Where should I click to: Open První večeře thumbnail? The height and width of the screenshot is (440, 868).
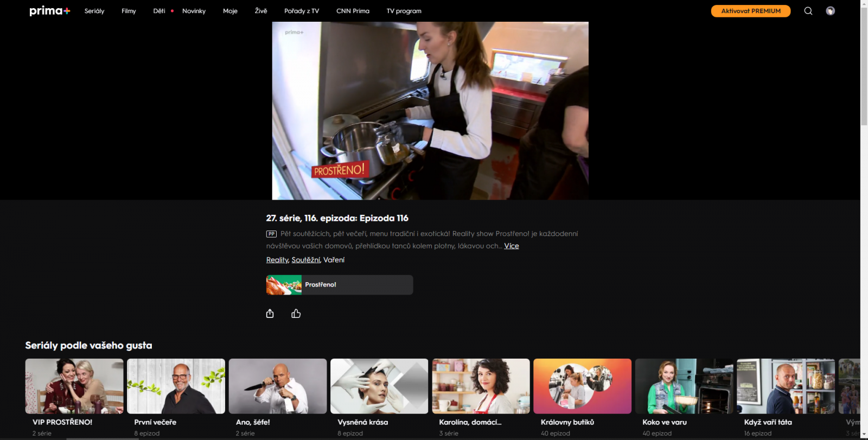coord(176,386)
